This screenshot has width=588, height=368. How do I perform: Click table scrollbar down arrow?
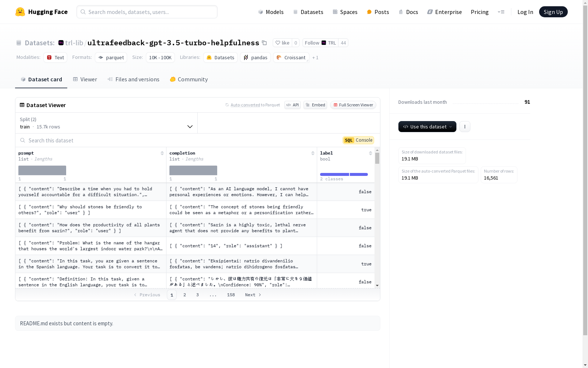(377, 286)
